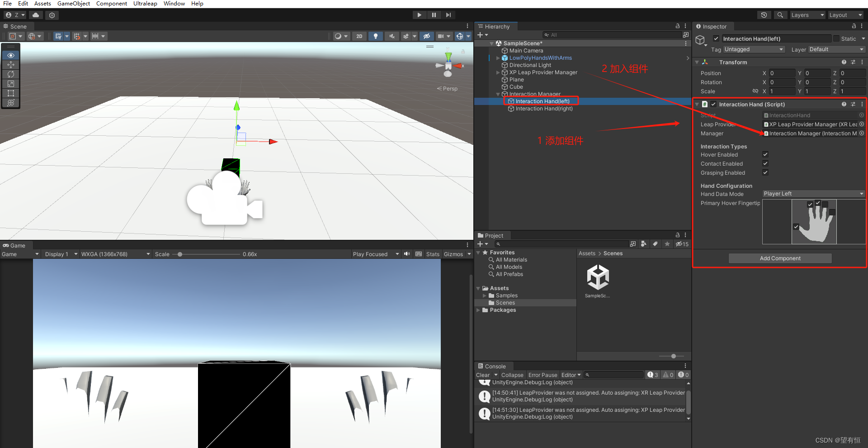
Task: Open the Layers dropdown
Action: pos(807,15)
